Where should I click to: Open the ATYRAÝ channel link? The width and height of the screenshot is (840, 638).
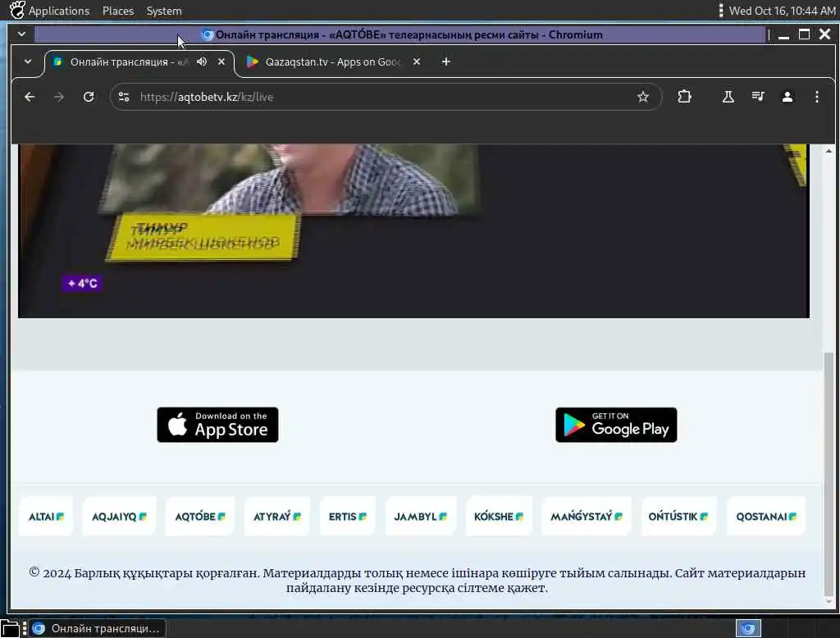point(277,517)
